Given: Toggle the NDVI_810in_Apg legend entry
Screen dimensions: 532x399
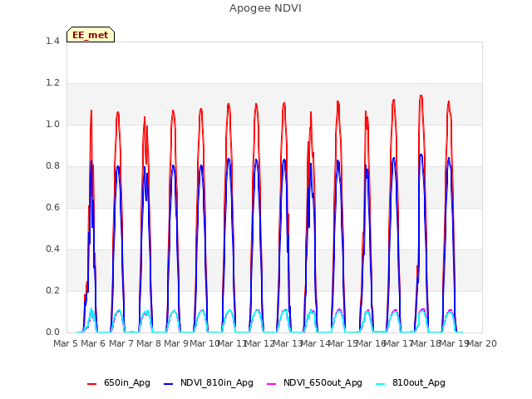Looking at the screenshot, I should (x=209, y=382).
